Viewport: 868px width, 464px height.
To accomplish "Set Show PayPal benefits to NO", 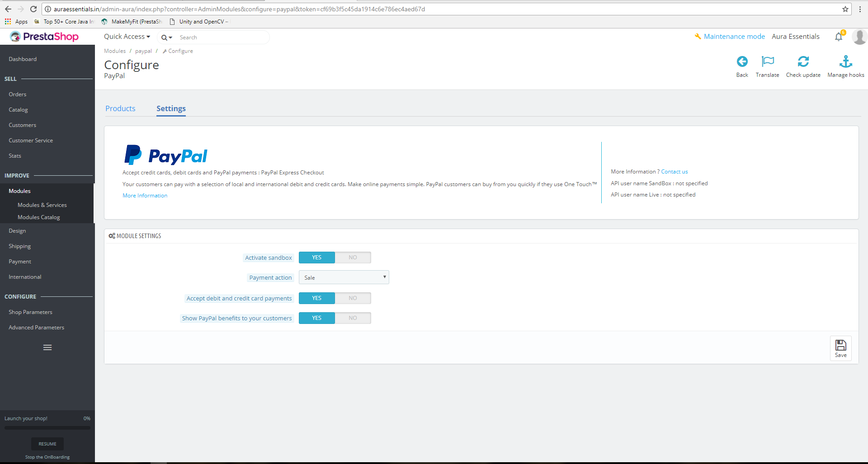I will (x=353, y=318).
